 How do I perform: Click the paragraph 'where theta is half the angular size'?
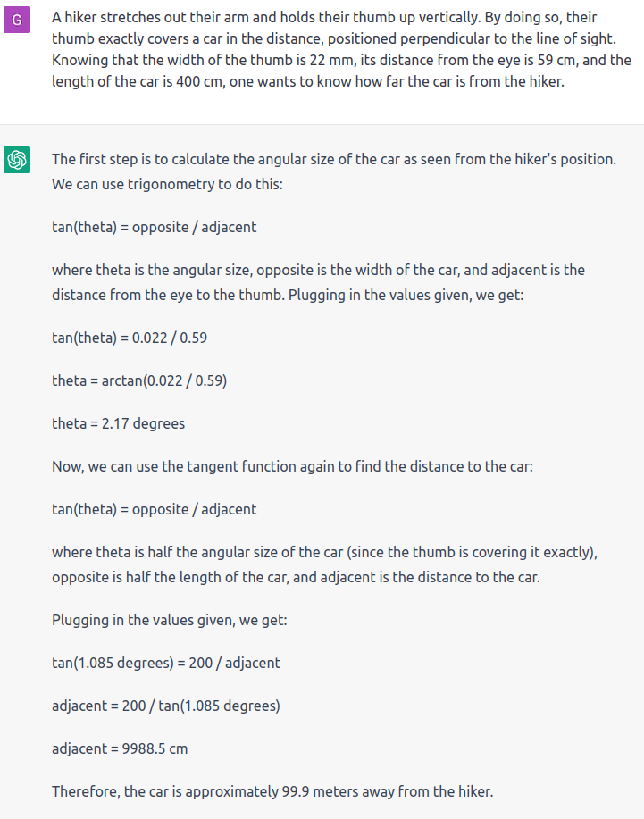click(324, 564)
